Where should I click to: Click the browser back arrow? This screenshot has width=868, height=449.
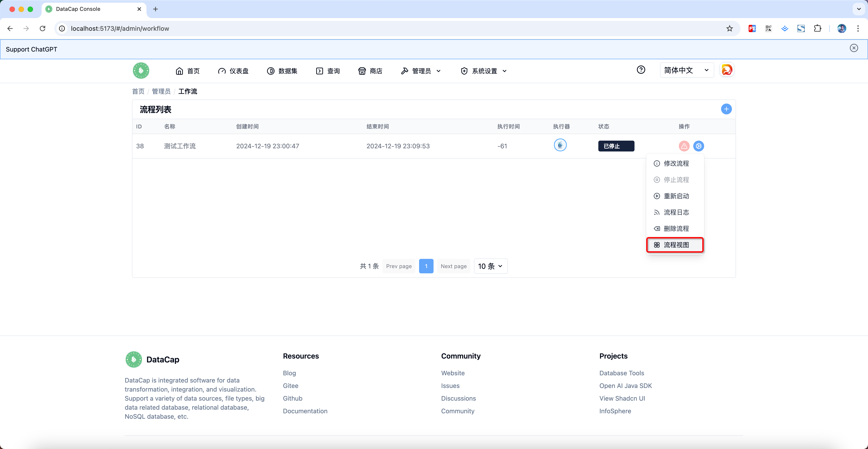[x=10, y=28]
